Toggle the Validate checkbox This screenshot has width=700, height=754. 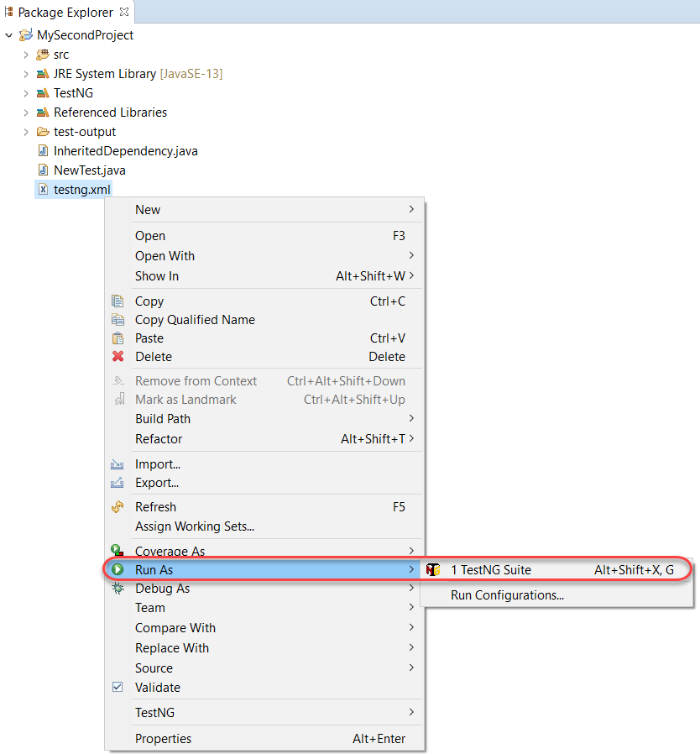(x=118, y=687)
